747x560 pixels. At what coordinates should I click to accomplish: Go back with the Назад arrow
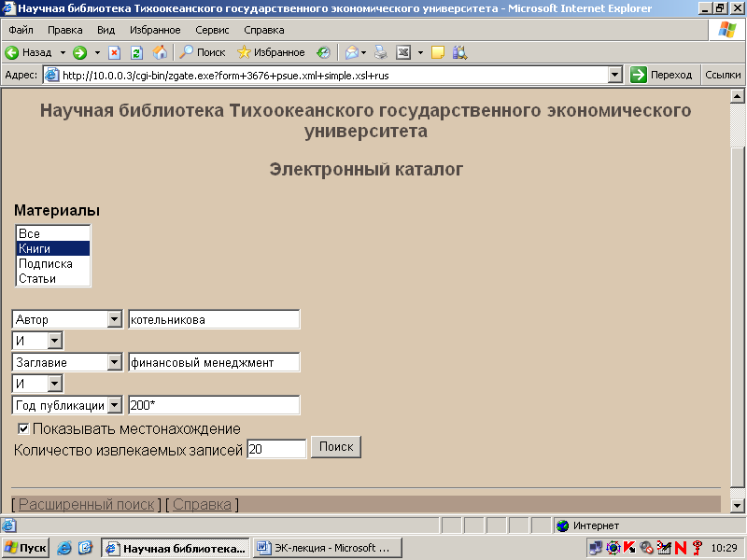28,52
